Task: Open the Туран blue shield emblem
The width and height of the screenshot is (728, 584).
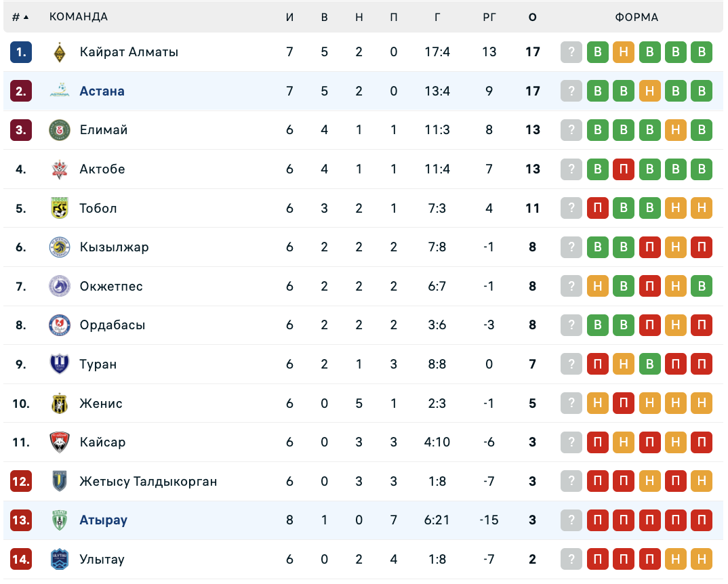Action: coord(60,364)
